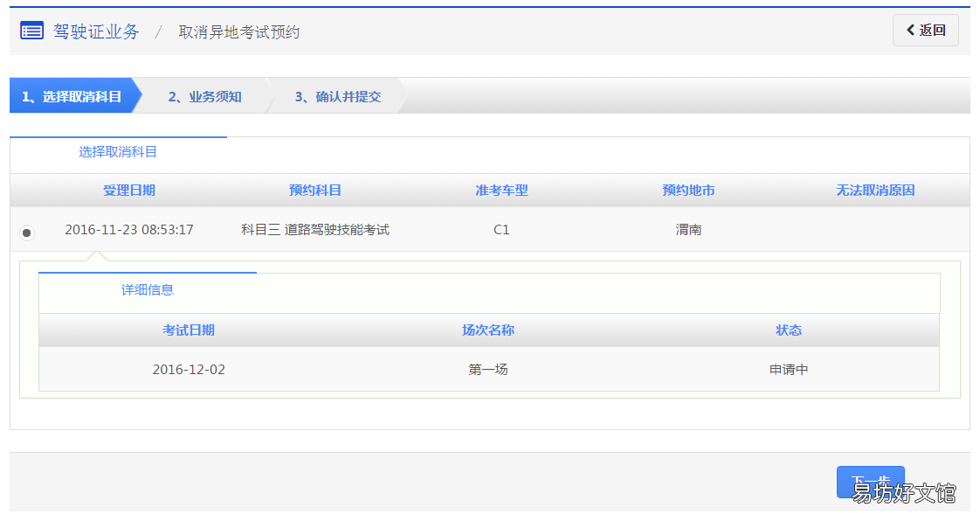Click the exam date 2016-12-02
Viewport: 980px width, 521px height.
189,370
